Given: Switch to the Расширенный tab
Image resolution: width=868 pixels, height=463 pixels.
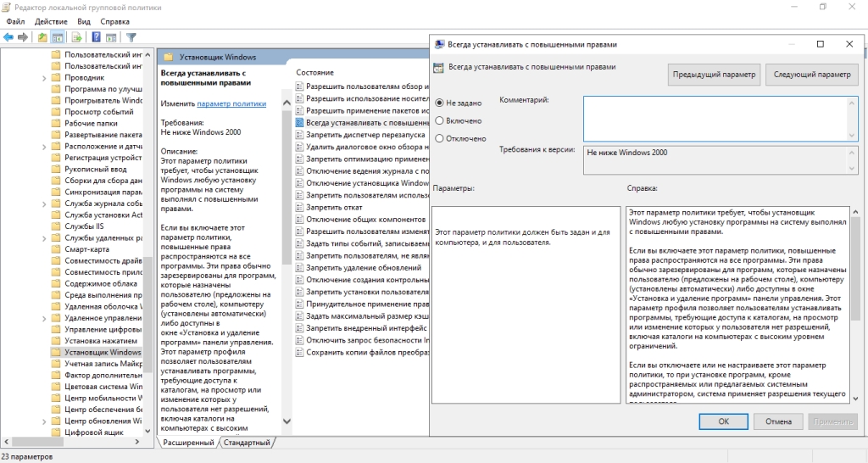Looking at the screenshot, I should pyautogui.click(x=188, y=443).
